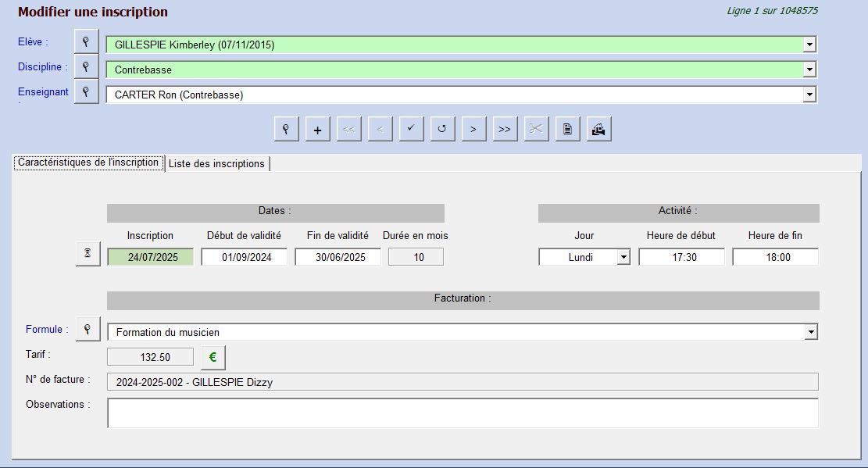Click the green euro tarif button
Viewport: 868px width, 468px height.
coord(213,357)
